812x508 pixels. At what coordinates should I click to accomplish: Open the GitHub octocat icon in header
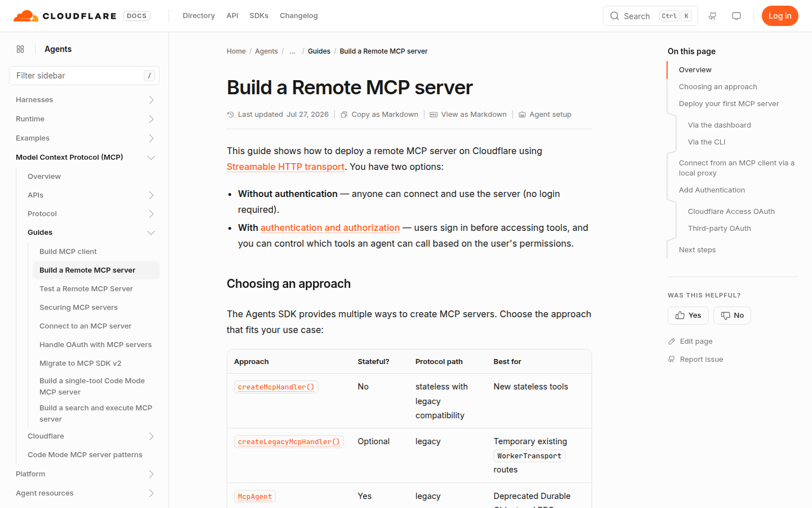713,16
